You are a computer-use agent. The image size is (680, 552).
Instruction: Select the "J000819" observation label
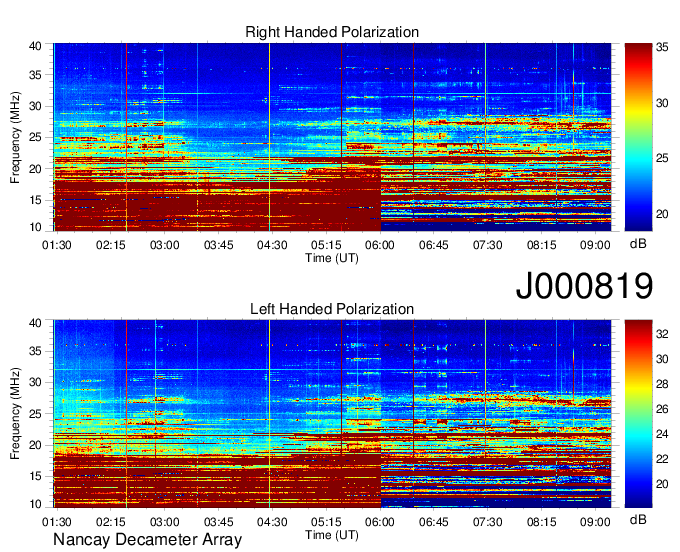(584, 285)
